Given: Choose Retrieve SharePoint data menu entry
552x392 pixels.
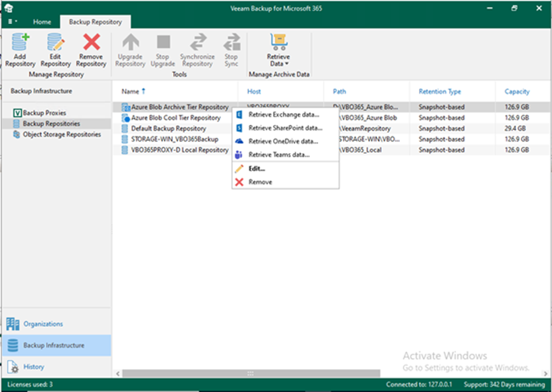Looking at the screenshot, I should click(x=285, y=128).
